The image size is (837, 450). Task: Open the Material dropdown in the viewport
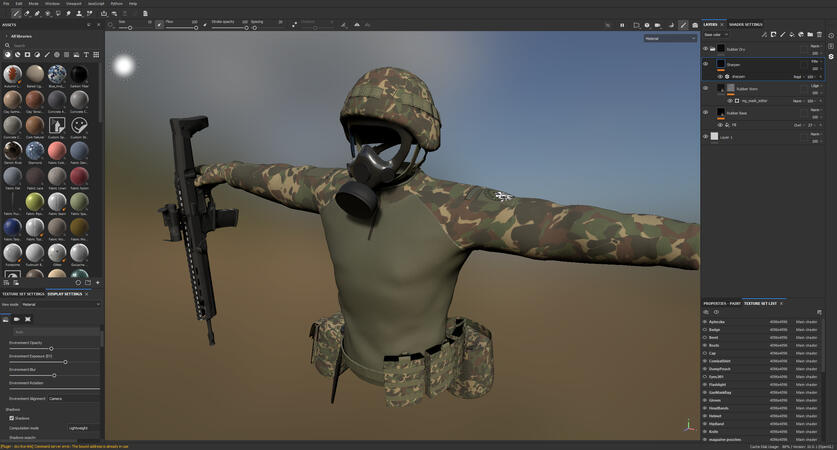[670, 38]
